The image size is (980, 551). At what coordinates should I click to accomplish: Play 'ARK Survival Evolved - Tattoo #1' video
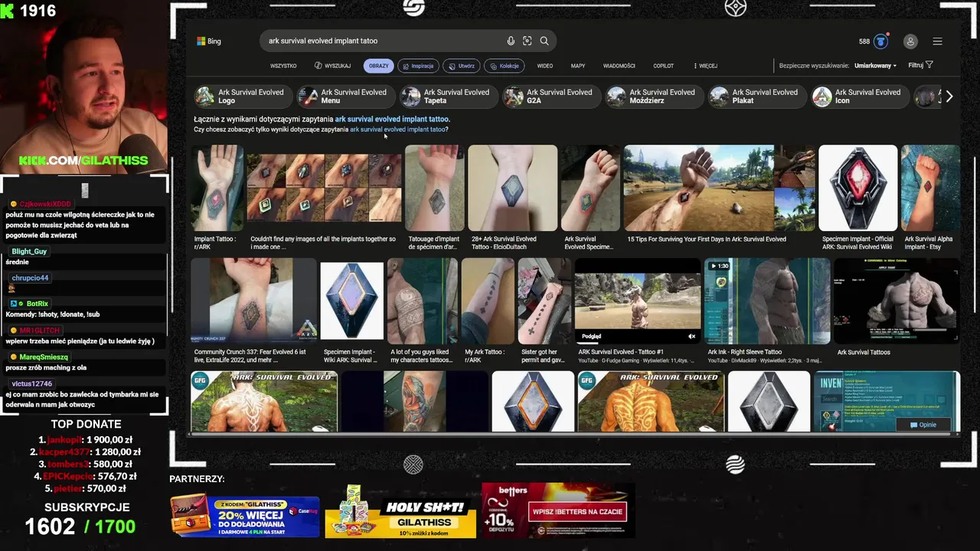(638, 301)
